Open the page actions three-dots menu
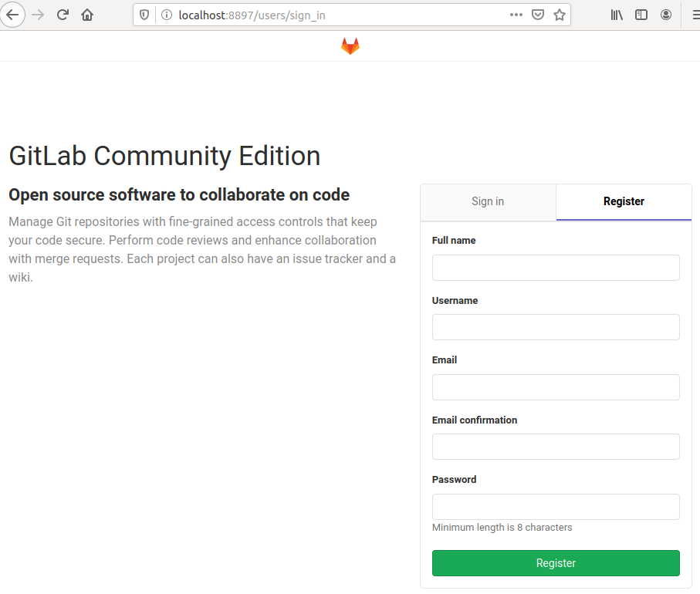 pos(516,15)
